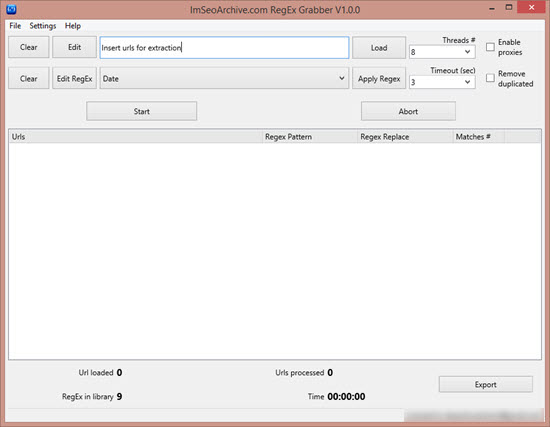Expand the Threads # dropdown

(x=442, y=52)
